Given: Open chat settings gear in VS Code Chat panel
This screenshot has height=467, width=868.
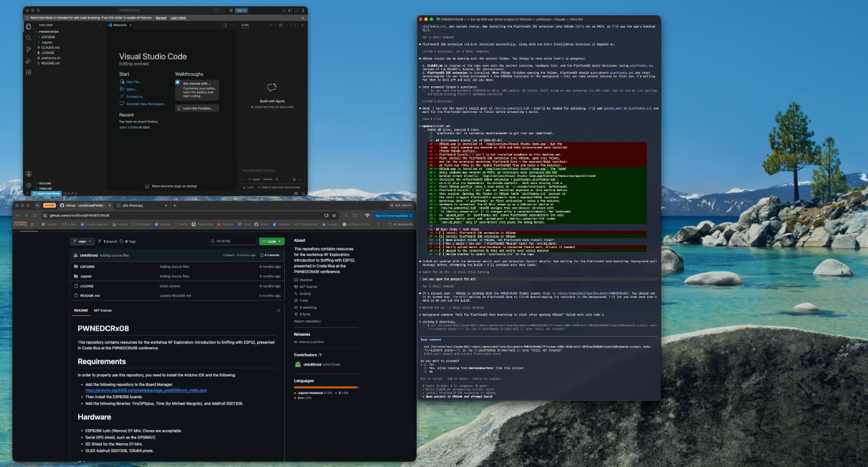Looking at the screenshot, I should [x=280, y=25].
